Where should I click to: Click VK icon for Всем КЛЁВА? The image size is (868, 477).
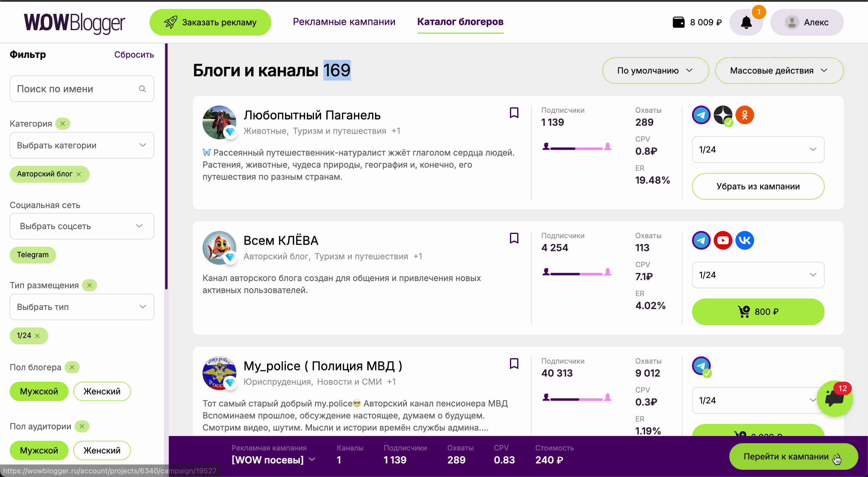click(744, 240)
